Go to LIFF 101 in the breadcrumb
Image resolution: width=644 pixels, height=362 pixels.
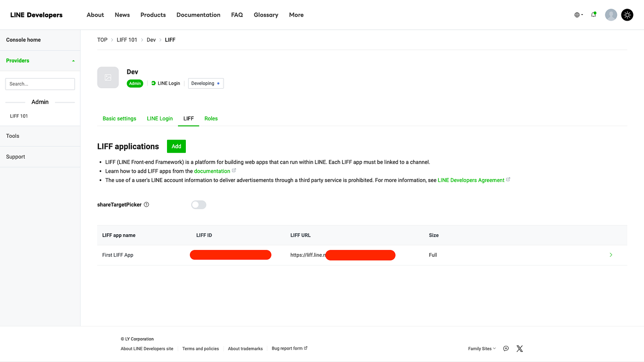pyautogui.click(x=127, y=40)
